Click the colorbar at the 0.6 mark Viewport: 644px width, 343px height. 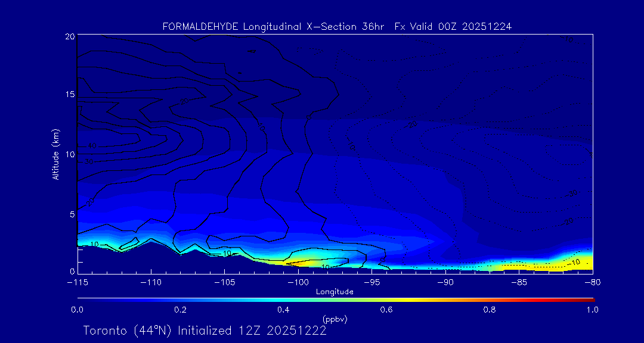point(386,299)
